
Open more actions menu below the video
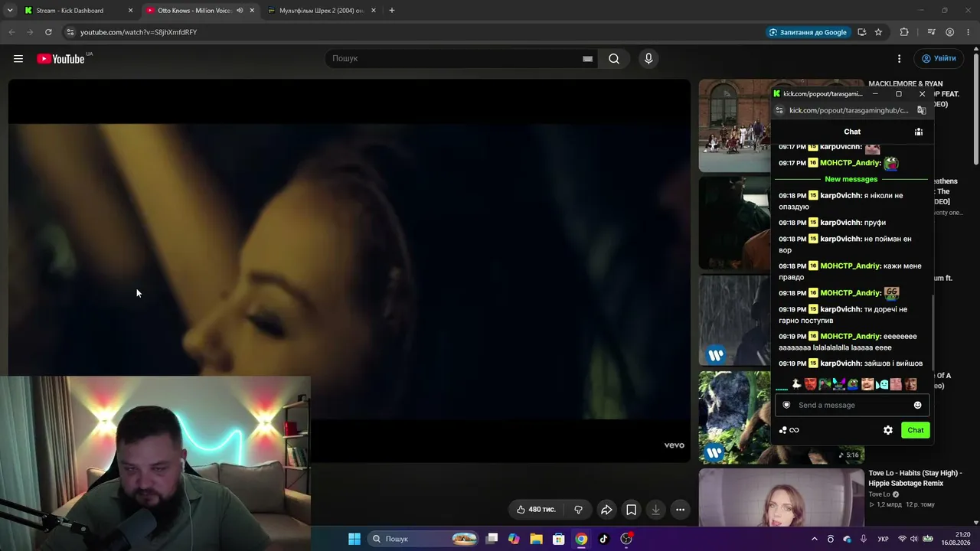680,510
